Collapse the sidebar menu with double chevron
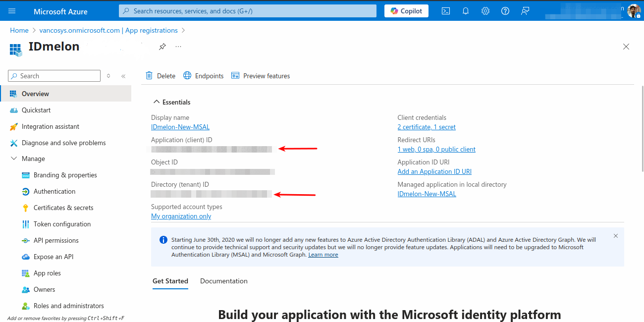The width and height of the screenshot is (644, 322). 123,76
